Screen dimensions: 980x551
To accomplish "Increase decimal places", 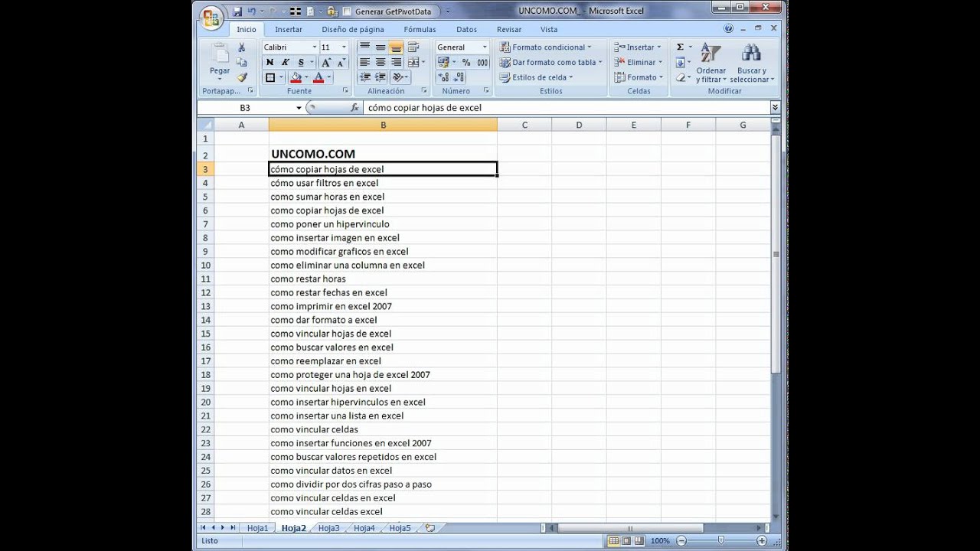I will pos(444,77).
